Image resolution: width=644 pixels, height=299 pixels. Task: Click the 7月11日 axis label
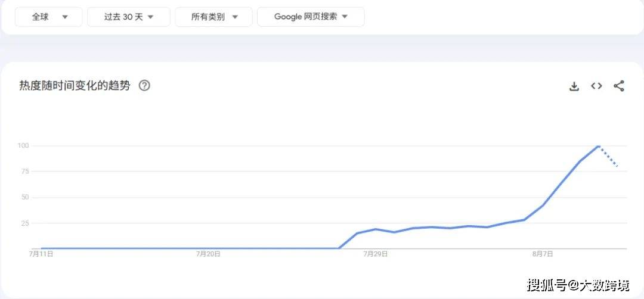click(x=41, y=254)
